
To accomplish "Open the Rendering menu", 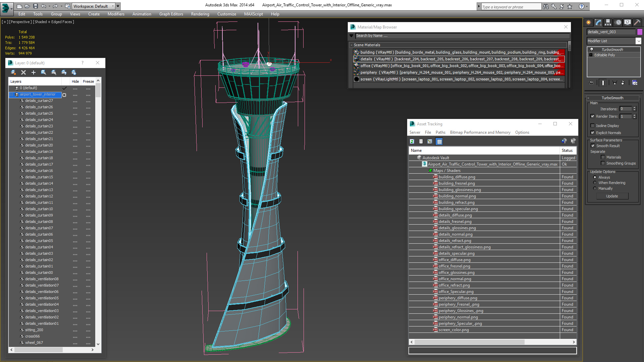I will 200,14.
